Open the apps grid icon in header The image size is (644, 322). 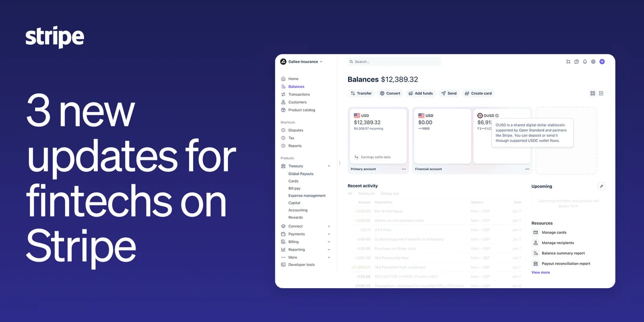(568, 62)
